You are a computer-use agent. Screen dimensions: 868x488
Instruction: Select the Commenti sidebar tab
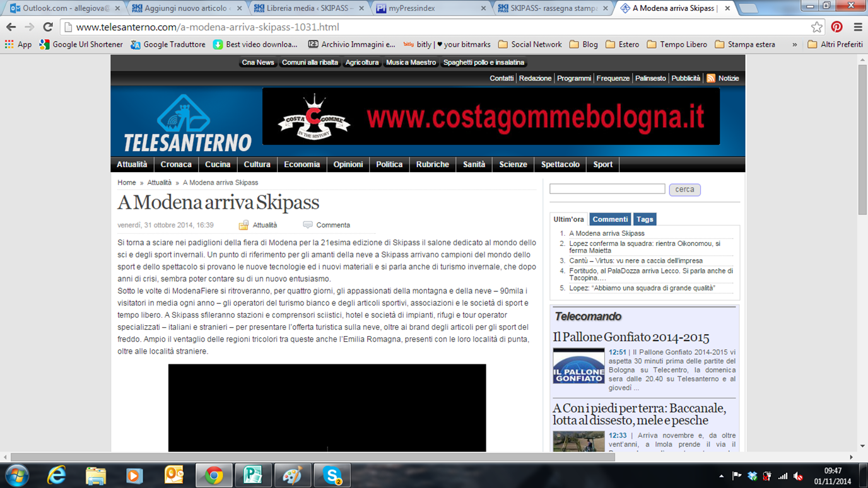pos(610,219)
